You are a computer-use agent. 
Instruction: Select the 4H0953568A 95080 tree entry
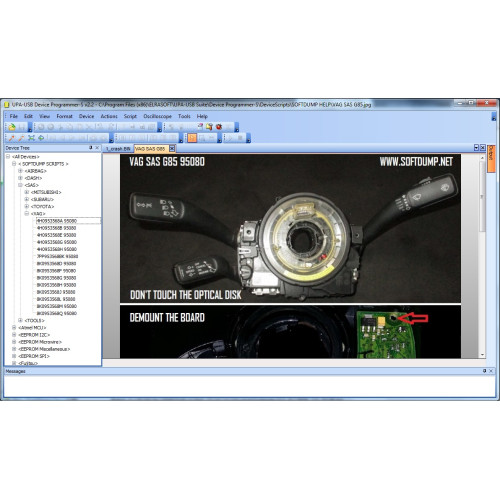pyautogui.click(x=57, y=221)
